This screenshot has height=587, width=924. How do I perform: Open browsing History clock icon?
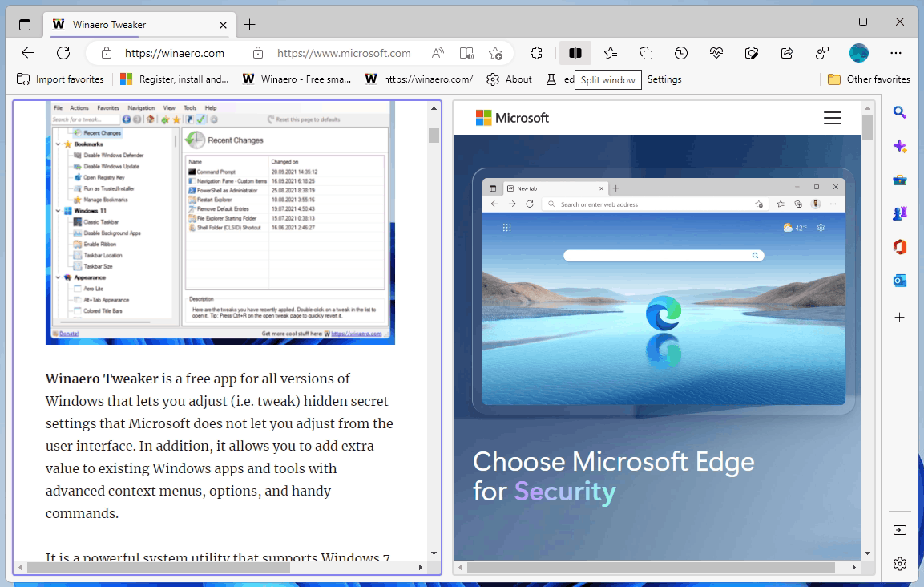pyautogui.click(x=681, y=53)
